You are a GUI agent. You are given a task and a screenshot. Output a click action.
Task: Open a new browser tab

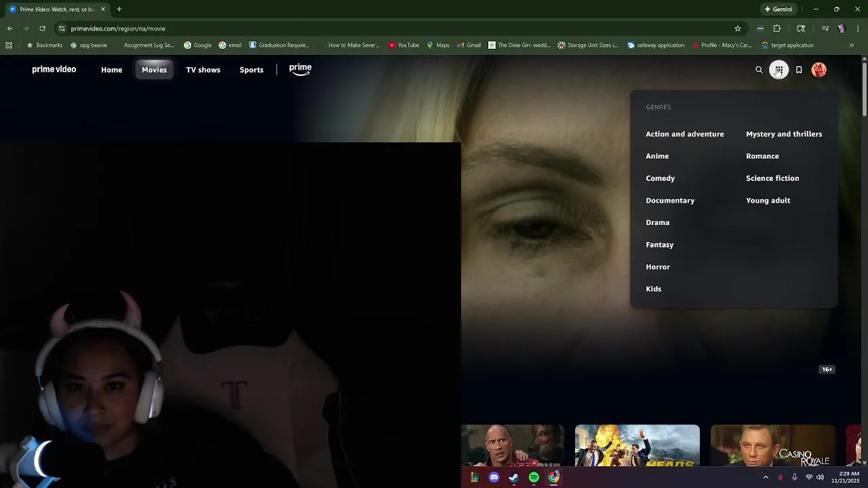(119, 9)
